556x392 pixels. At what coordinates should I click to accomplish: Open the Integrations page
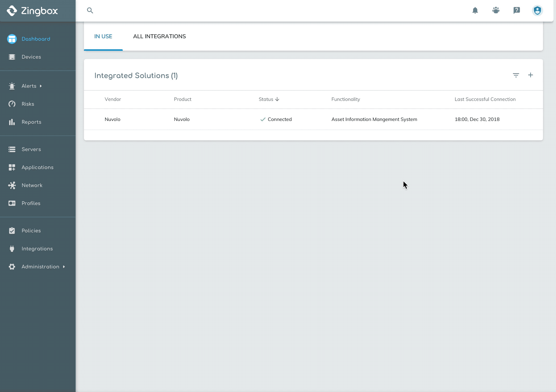click(x=37, y=249)
